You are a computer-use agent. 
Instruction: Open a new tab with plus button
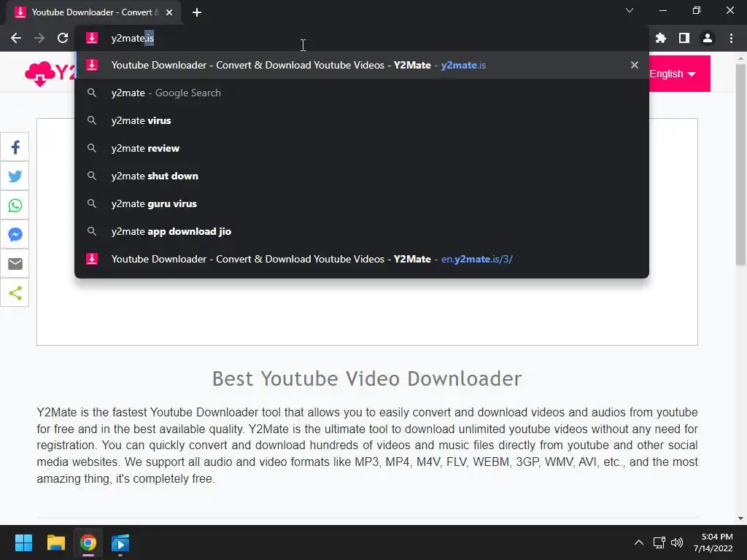pyautogui.click(x=197, y=12)
